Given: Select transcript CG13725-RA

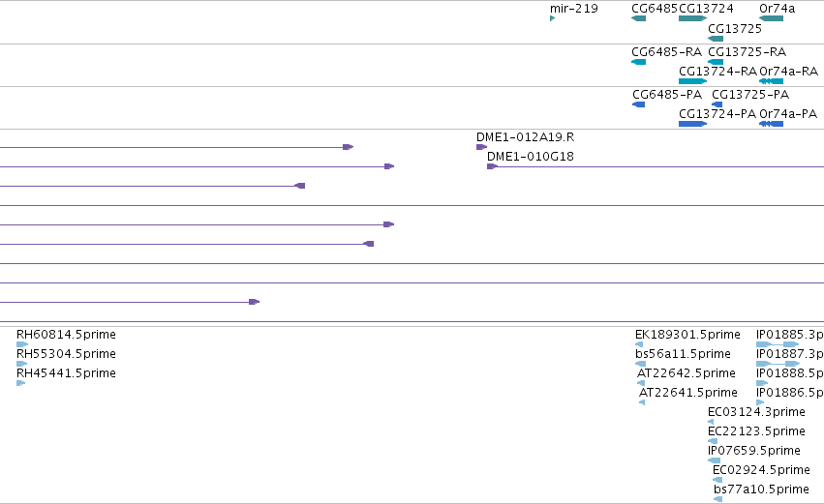Looking at the screenshot, I should coord(748,52).
